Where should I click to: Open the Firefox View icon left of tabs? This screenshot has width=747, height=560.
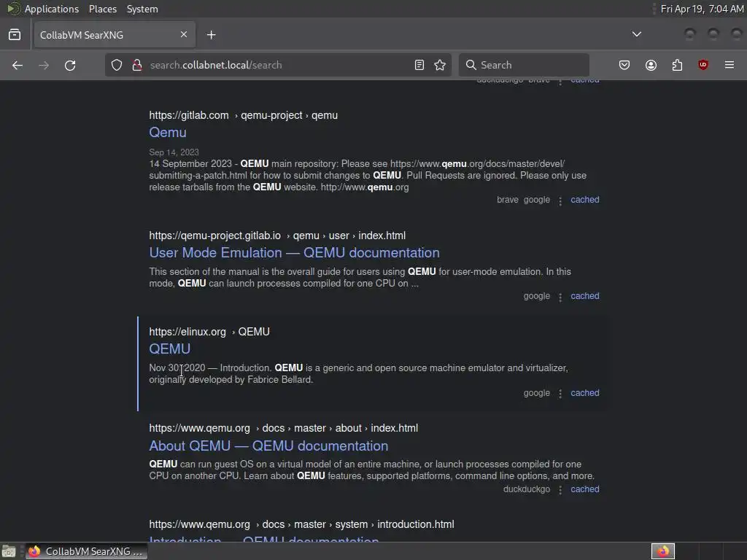[15, 35]
